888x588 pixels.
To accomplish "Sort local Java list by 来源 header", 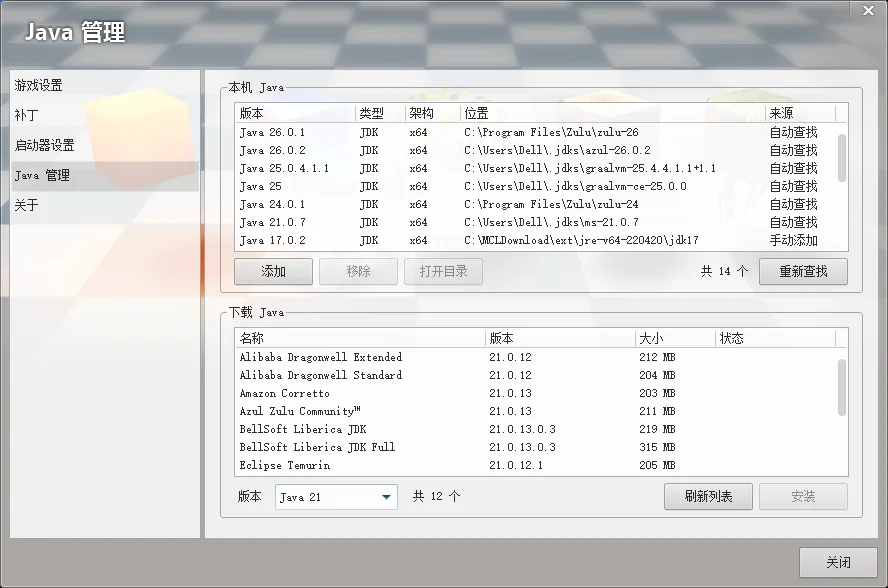I will pyautogui.click(x=800, y=113).
